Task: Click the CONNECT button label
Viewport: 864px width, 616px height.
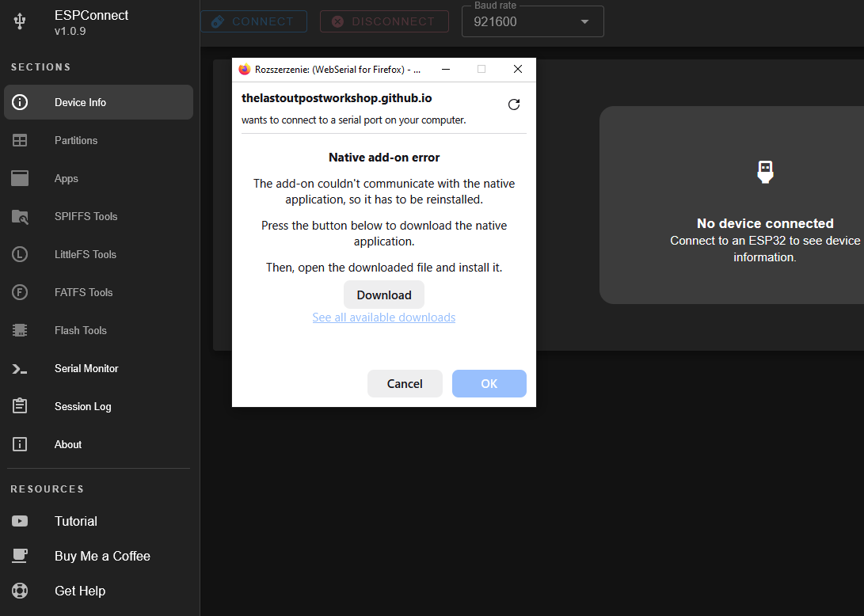Action: 263,21
